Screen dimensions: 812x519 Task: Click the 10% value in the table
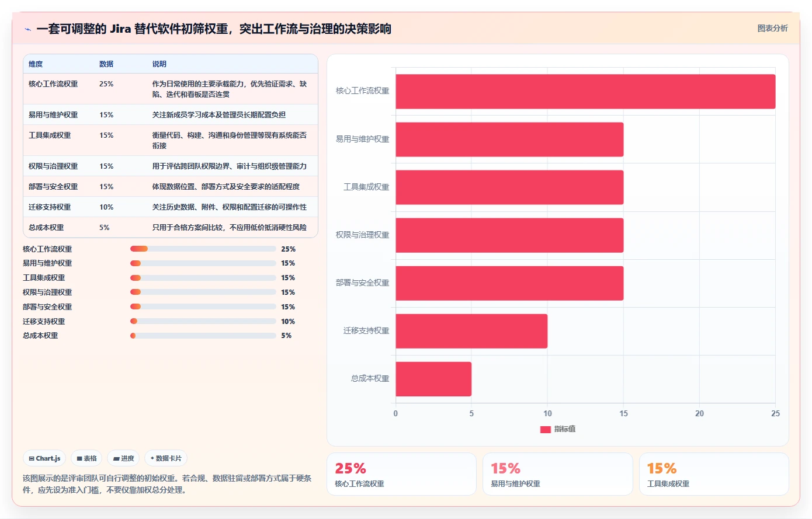coord(106,207)
